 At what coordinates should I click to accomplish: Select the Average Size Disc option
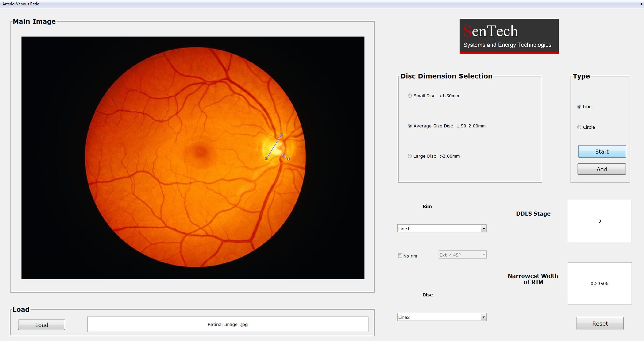(x=409, y=126)
